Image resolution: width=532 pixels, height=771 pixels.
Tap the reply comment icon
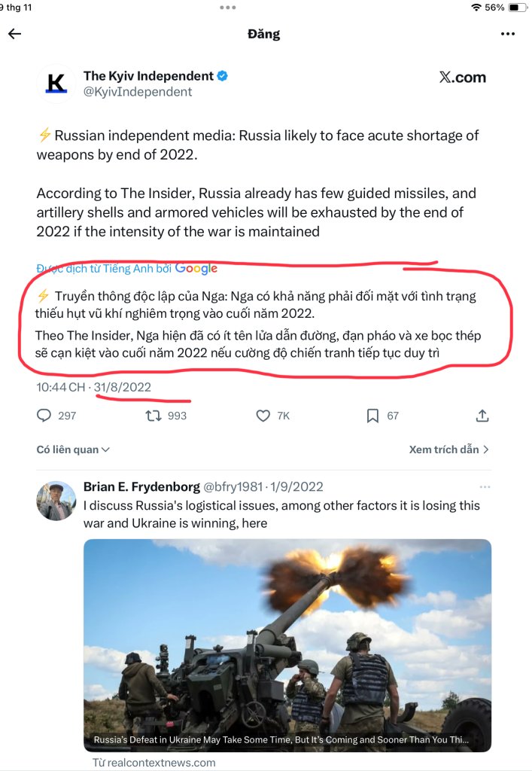[x=44, y=416]
